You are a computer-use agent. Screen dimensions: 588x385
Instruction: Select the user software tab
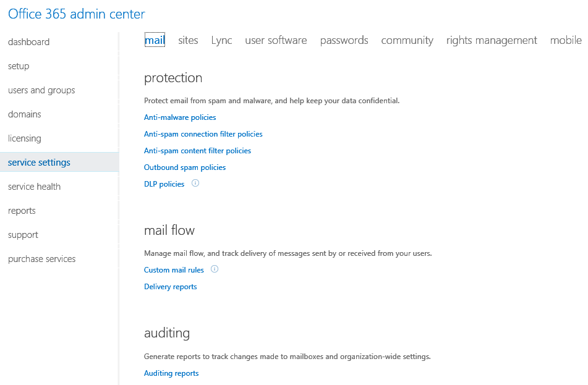pyautogui.click(x=276, y=40)
